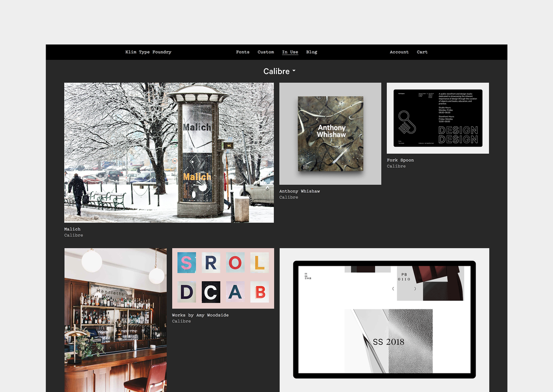Open the Account page

click(x=399, y=52)
